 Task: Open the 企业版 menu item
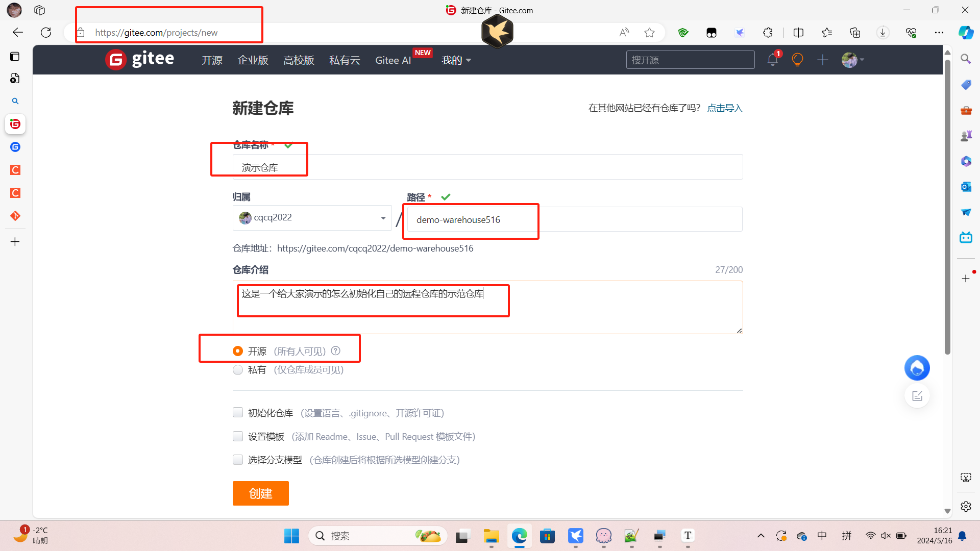[253, 60]
